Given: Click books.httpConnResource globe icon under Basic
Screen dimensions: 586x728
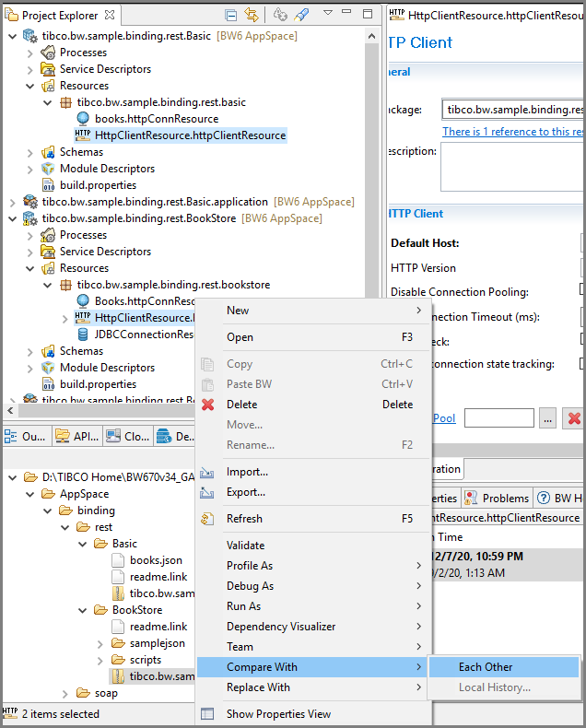Looking at the screenshot, I should (x=83, y=119).
